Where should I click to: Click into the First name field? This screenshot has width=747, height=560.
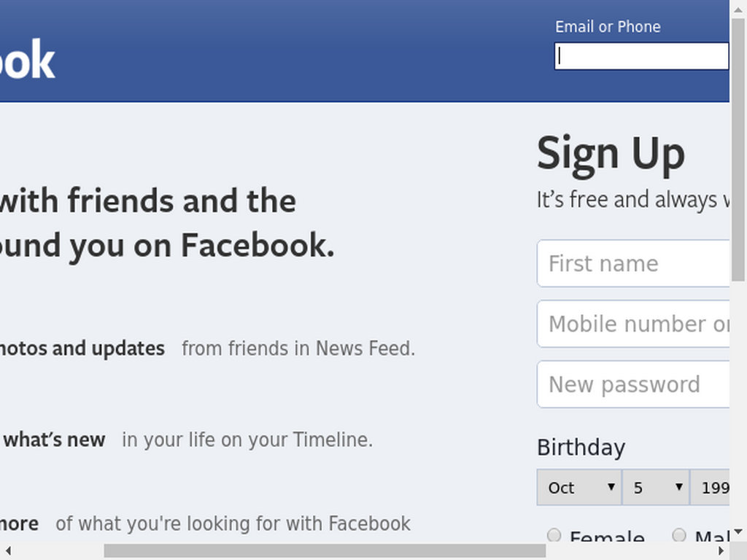click(x=633, y=263)
